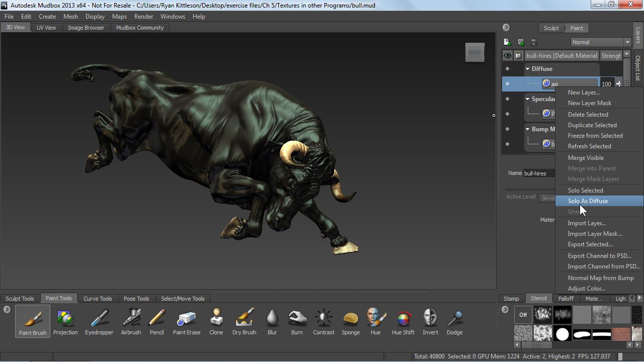644x362 pixels.
Task: Open the Sculpt Tools tray tab
Action: [x=20, y=299]
